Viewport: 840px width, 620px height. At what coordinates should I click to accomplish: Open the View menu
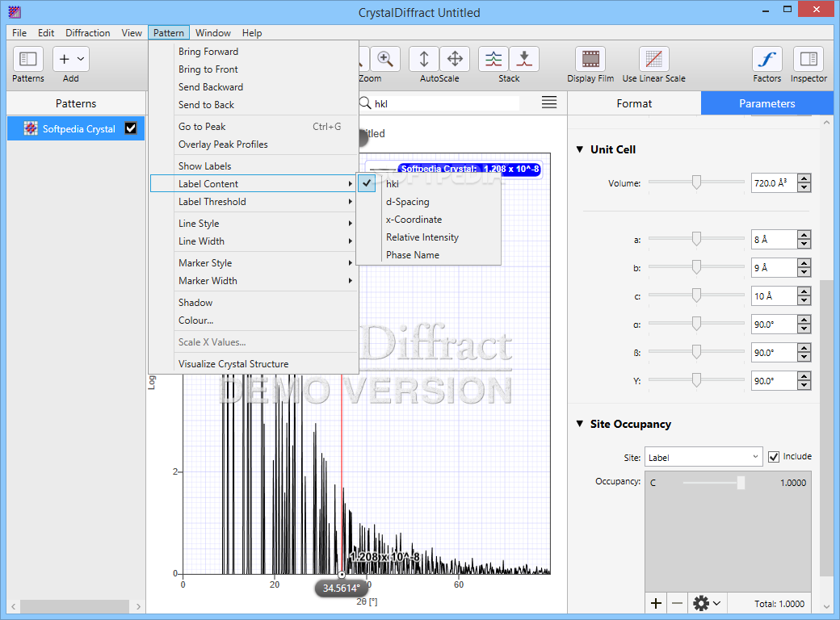pos(131,32)
